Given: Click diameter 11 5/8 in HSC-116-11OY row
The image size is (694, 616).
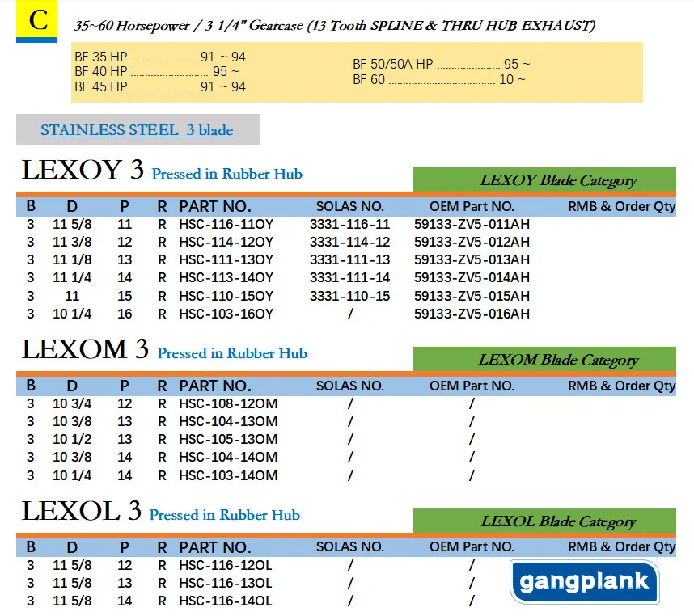Looking at the screenshot, I should (72, 224).
